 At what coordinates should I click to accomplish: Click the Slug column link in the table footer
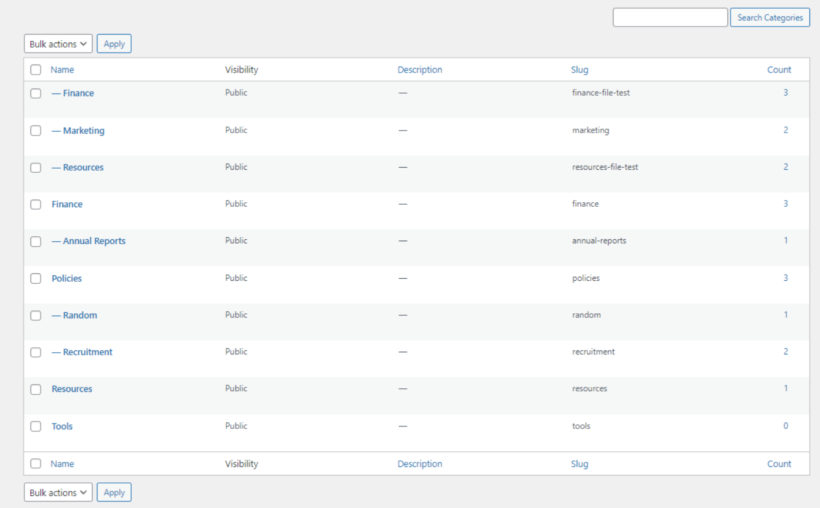pyautogui.click(x=579, y=464)
